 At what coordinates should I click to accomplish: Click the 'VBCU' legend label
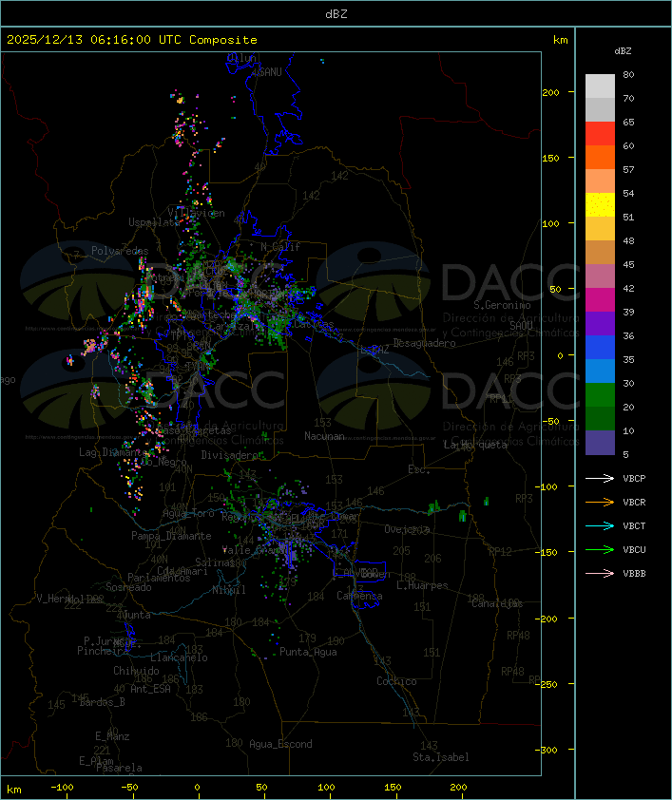(634, 549)
